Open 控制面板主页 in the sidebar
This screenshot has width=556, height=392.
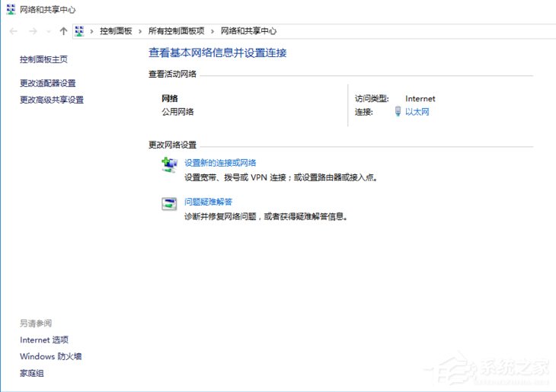[43, 59]
